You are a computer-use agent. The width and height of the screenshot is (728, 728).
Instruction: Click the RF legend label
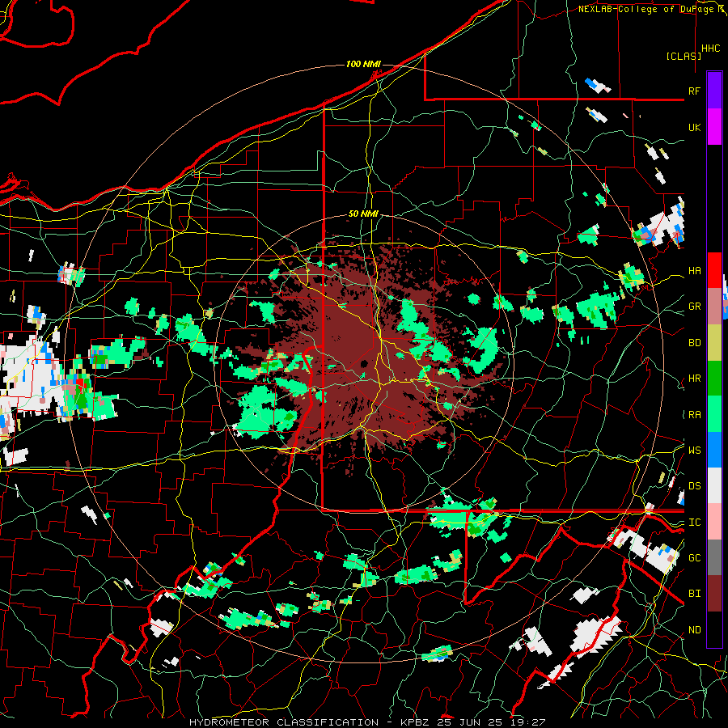695,91
